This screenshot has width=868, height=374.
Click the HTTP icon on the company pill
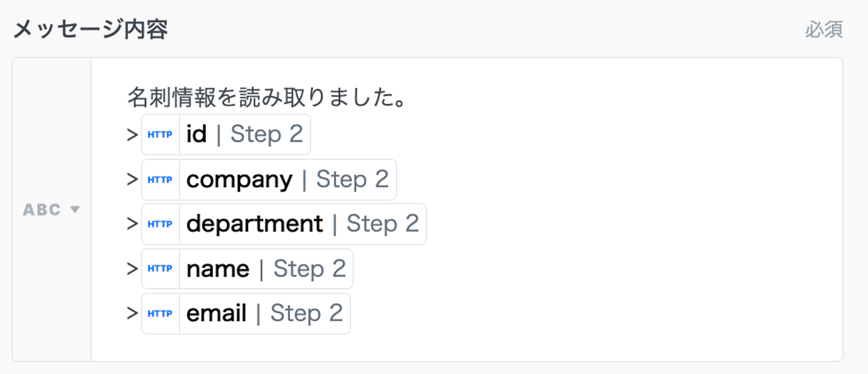[x=160, y=180]
